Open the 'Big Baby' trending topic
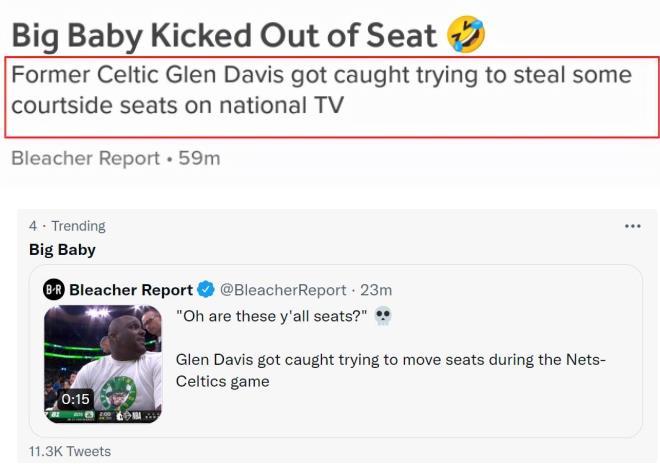This screenshot has width=660, height=464. coord(62,249)
